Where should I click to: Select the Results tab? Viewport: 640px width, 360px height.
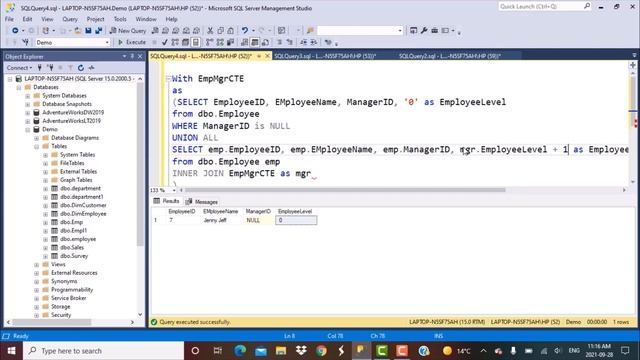click(x=167, y=201)
